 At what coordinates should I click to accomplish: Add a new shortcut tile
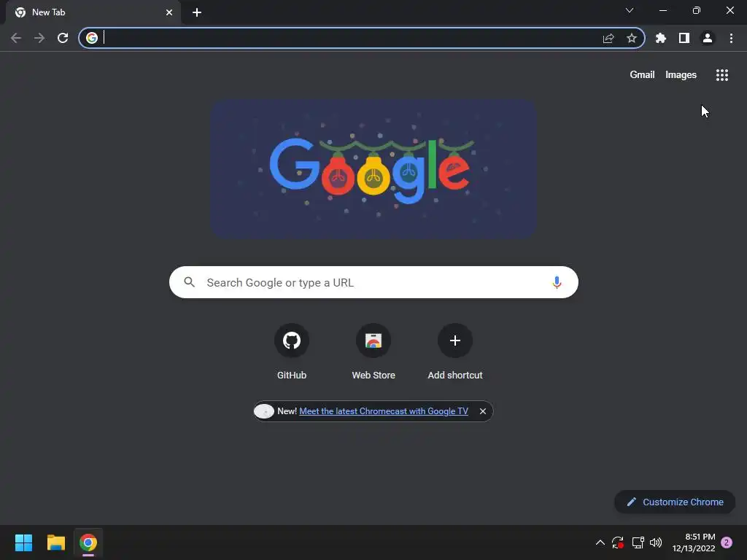[455, 352]
